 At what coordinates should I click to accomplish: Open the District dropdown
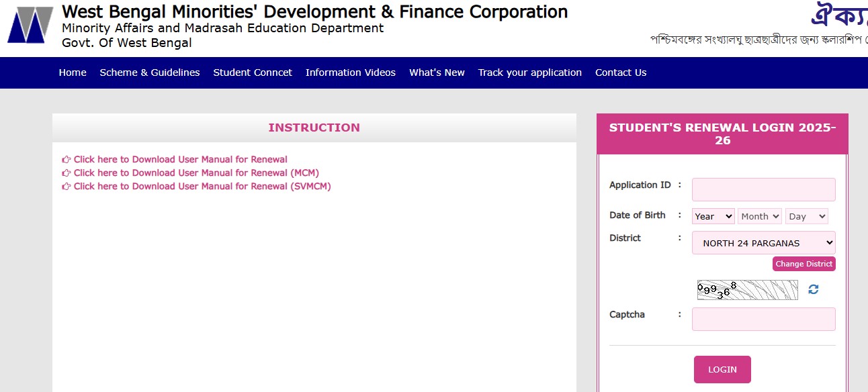pyautogui.click(x=764, y=243)
